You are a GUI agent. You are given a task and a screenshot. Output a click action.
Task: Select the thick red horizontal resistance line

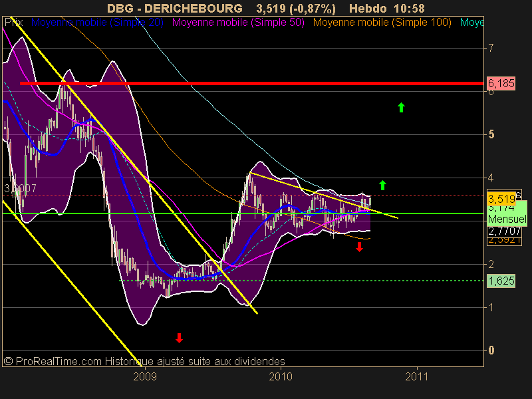pyautogui.click(x=251, y=83)
